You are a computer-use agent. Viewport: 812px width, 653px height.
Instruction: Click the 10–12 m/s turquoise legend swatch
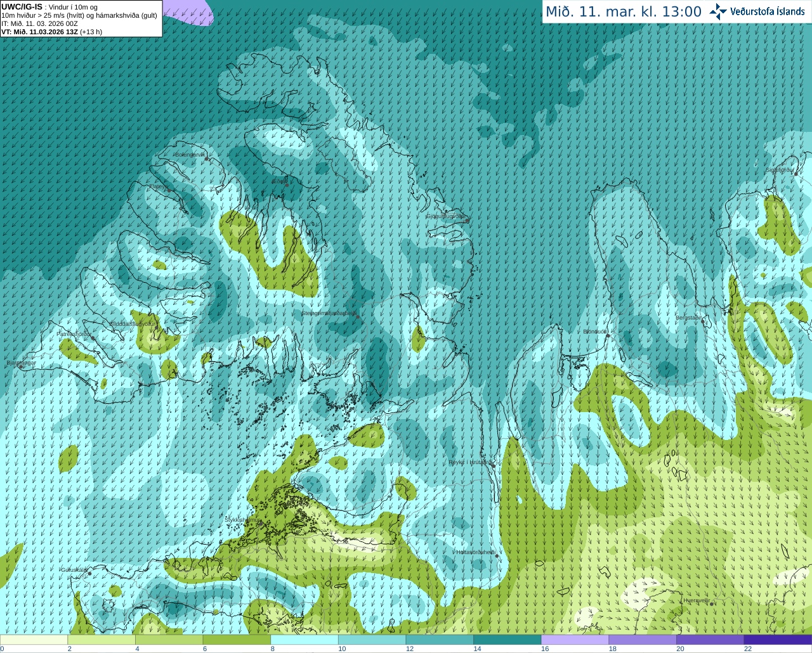pyautogui.click(x=372, y=640)
